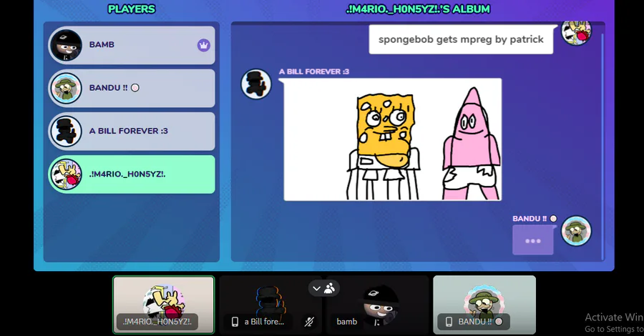Image resolution: width=644 pixels, height=336 pixels.
Task: Select BANDU !! in the players list
Action: (132, 88)
